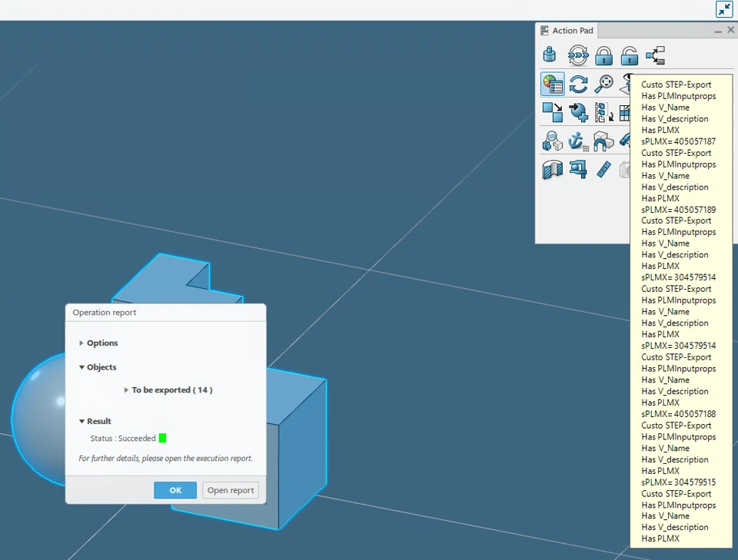Click the magnifier with arrows zoom icon

(x=604, y=84)
